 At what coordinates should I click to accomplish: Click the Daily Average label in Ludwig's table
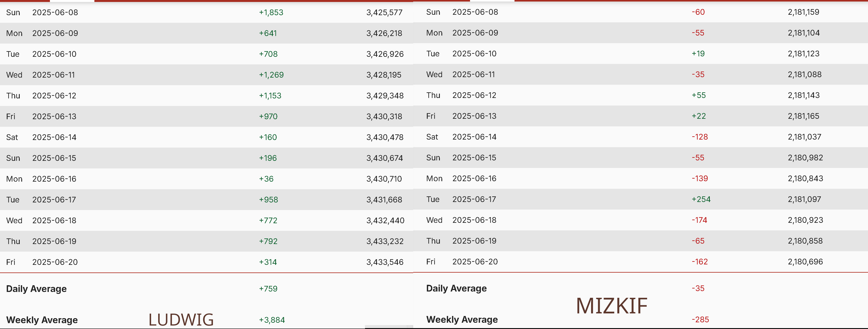point(36,289)
